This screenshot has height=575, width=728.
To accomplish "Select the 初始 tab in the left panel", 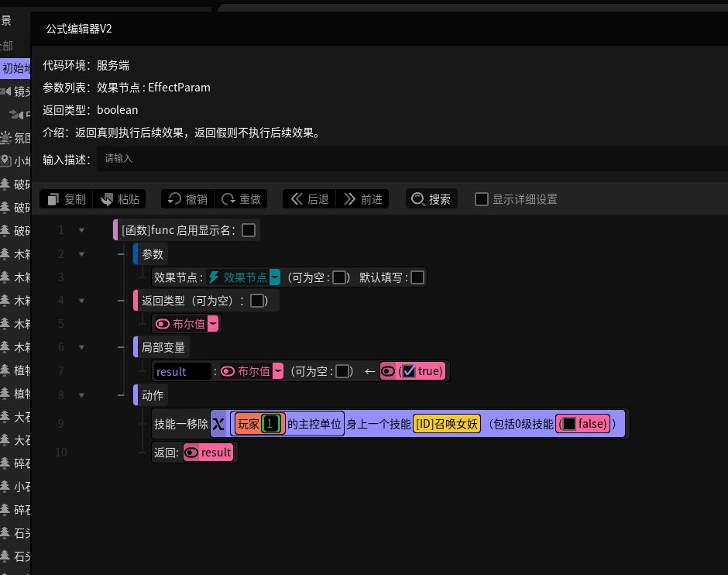I will click(15, 68).
